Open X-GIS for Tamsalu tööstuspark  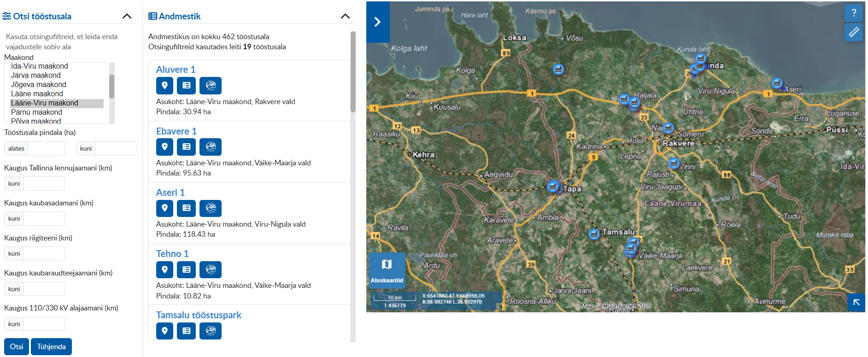[211, 331]
